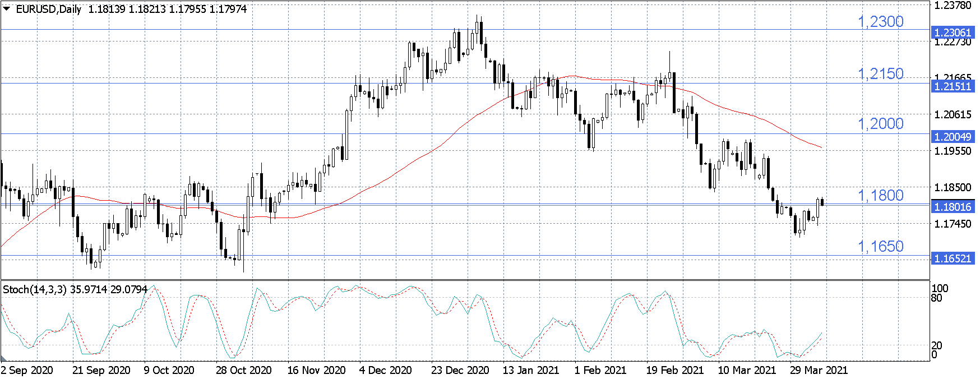Click the 13 Jan 2021 date label
Screen dimensions: 980x379
[531, 370]
